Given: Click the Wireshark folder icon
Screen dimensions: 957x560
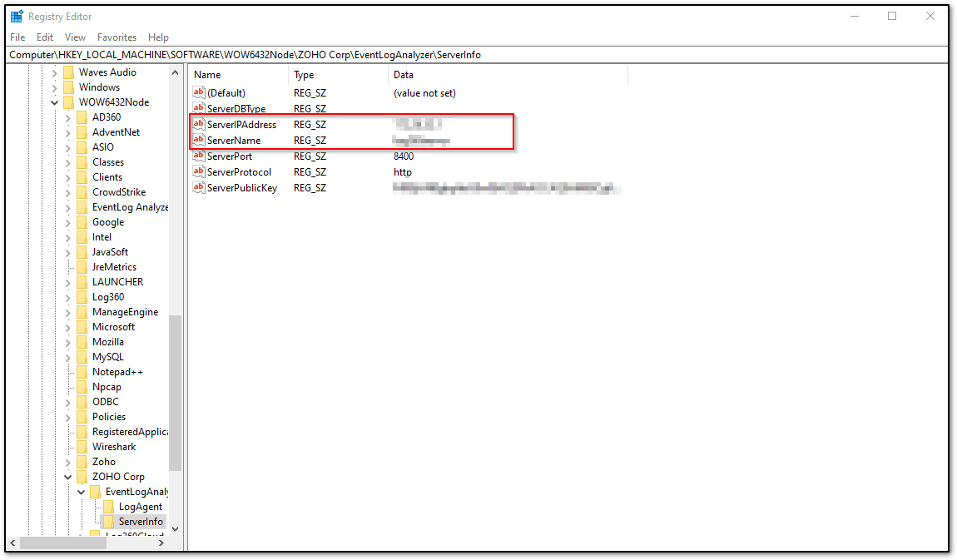Looking at the screenshot, I should coord(82,447).
